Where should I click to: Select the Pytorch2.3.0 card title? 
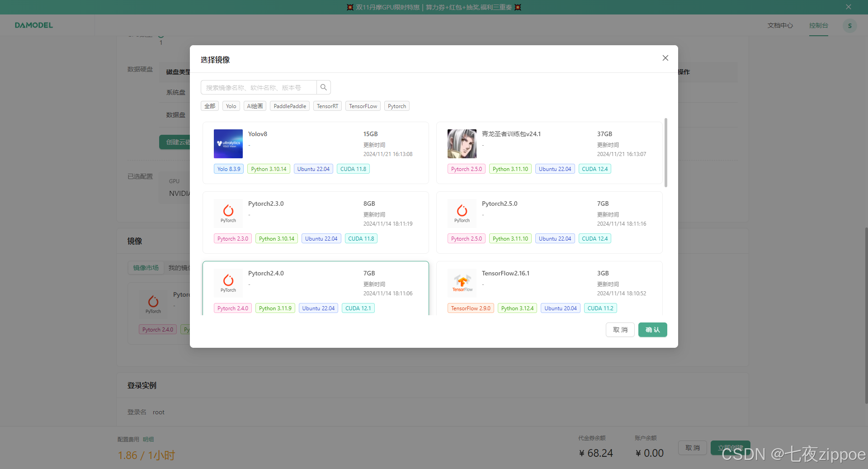click(x=266, y=204)
